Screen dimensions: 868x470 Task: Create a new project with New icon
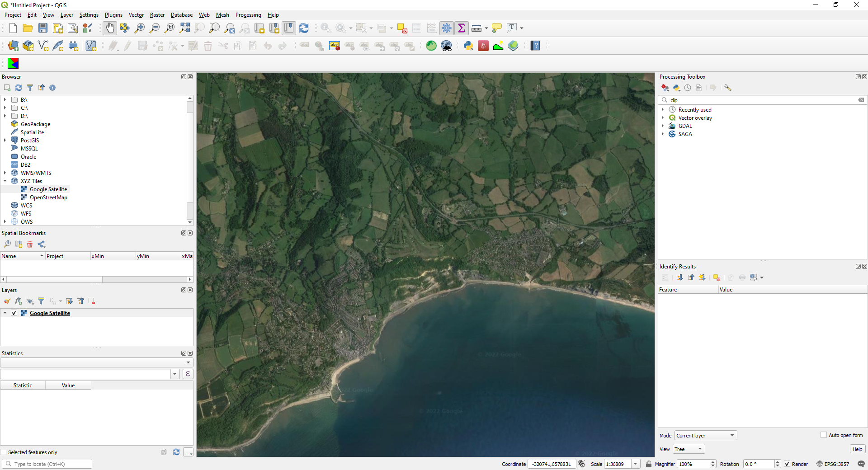13,28
